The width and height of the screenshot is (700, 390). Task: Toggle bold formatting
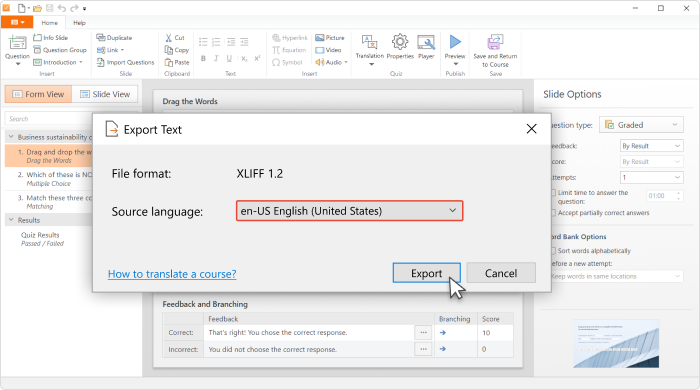click(x=203, y=58)
